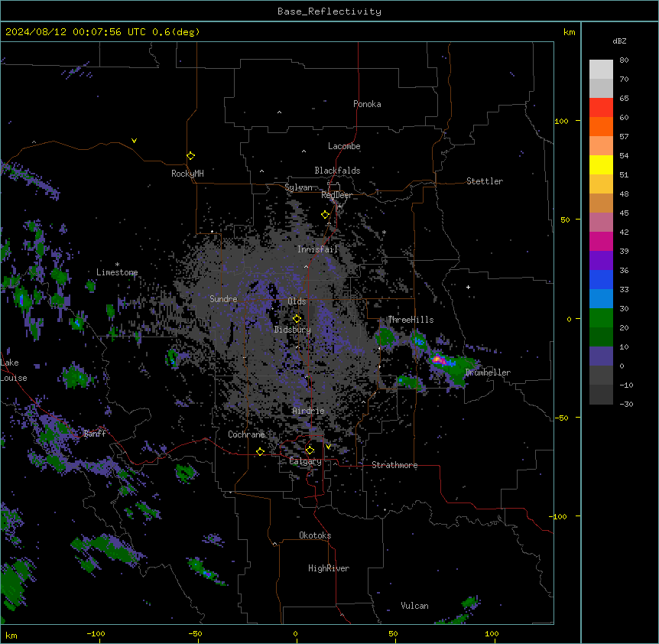
Task: Click the Sylvan label on the map
Action: click(298, 187)
